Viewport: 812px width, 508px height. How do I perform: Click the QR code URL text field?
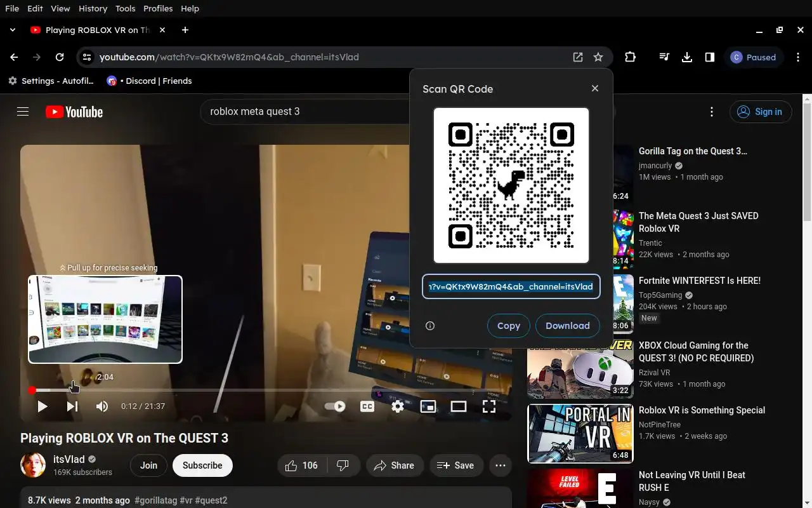pyautogui.click(x=511, y=286)
